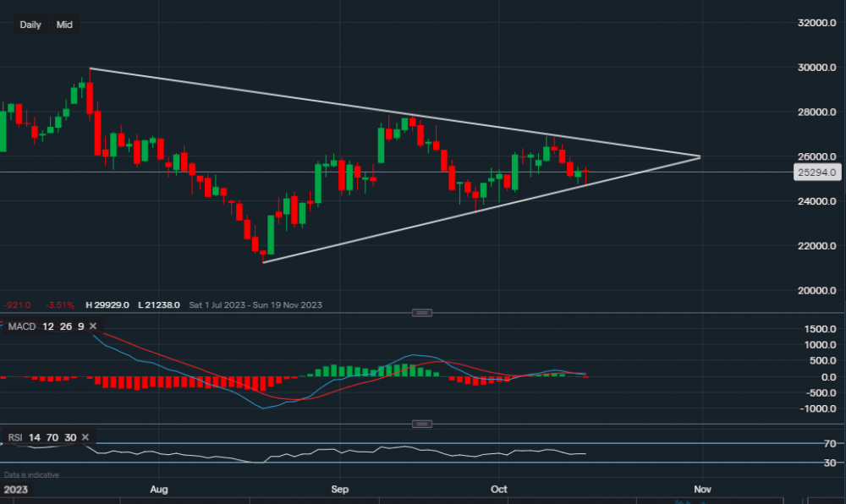The height and width of the screenshot is (504, 846).
Task: Click the Aug marker on the time axis
Action: pyautogui.click(x=158, y=490)
